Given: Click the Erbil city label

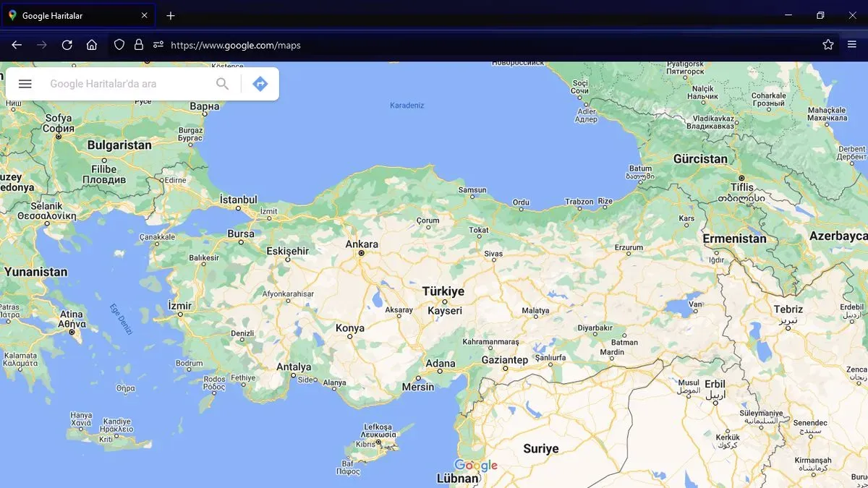Looking at the screenshot, I should [715, 385].
